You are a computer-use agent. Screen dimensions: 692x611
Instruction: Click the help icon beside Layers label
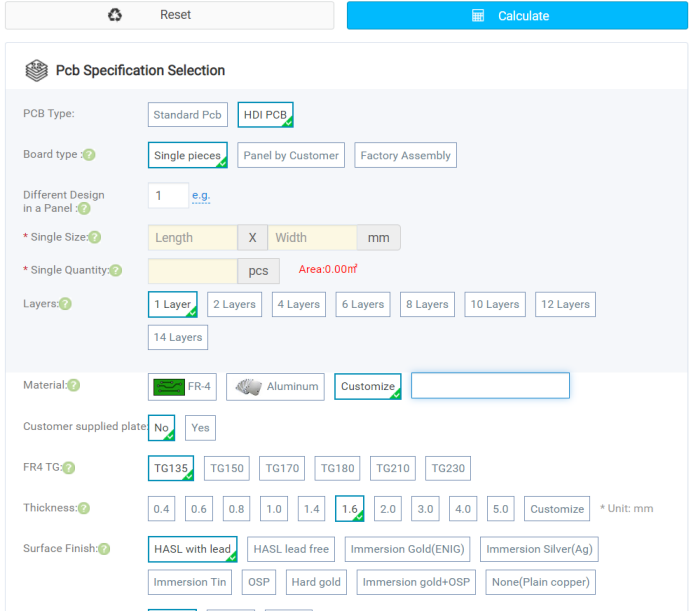point(65,304)
